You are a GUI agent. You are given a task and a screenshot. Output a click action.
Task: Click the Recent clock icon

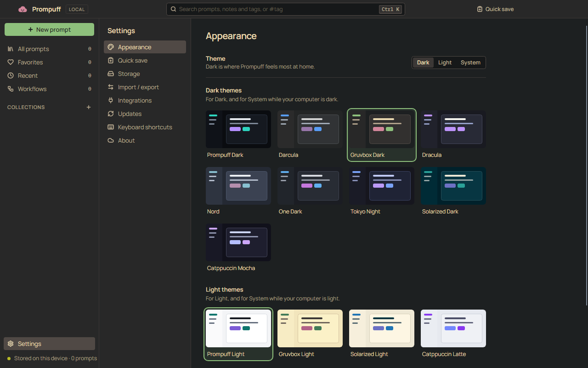11,75
